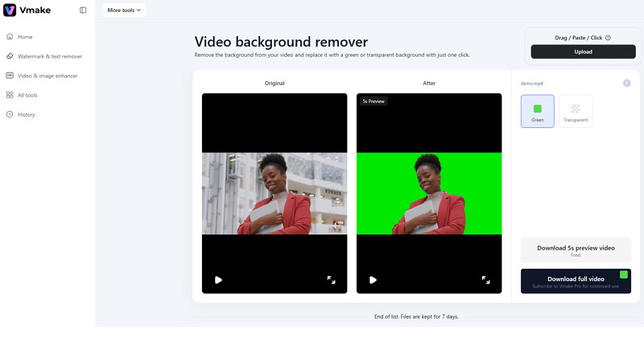The image size is (644, 360).
Task: Expand After video to fullscreen
Action: (x=485, y=280)
